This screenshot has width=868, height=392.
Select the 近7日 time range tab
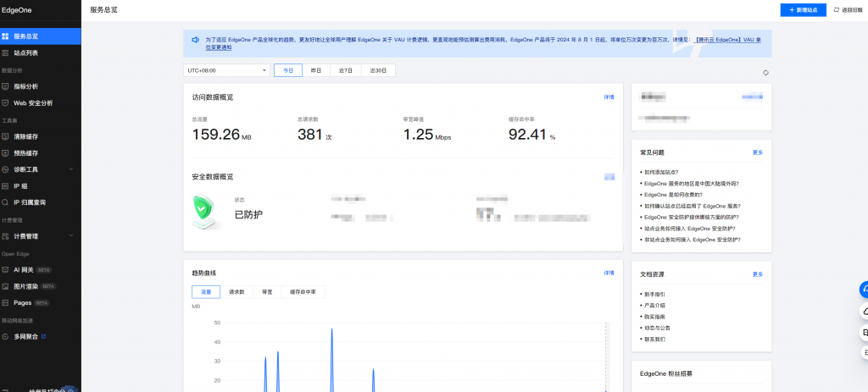pos(346,71)
